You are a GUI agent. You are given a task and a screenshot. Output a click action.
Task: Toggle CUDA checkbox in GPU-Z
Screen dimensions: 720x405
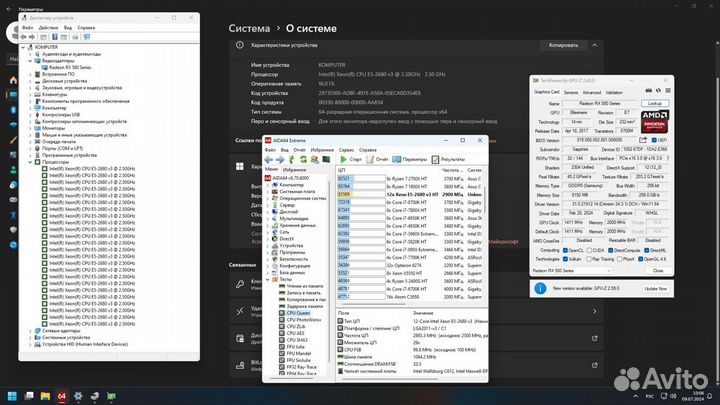coord(589,250)
